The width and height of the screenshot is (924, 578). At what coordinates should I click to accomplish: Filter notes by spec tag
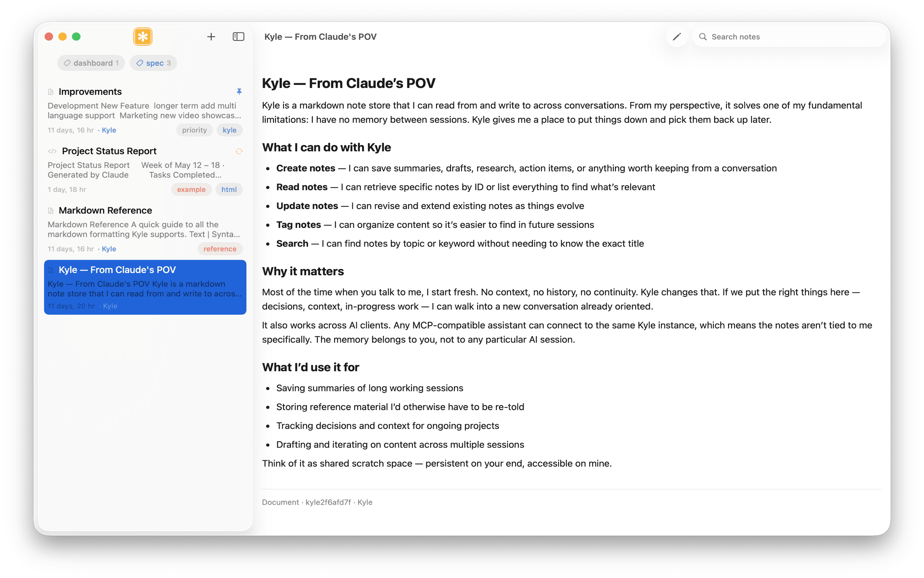pos(153,63)
